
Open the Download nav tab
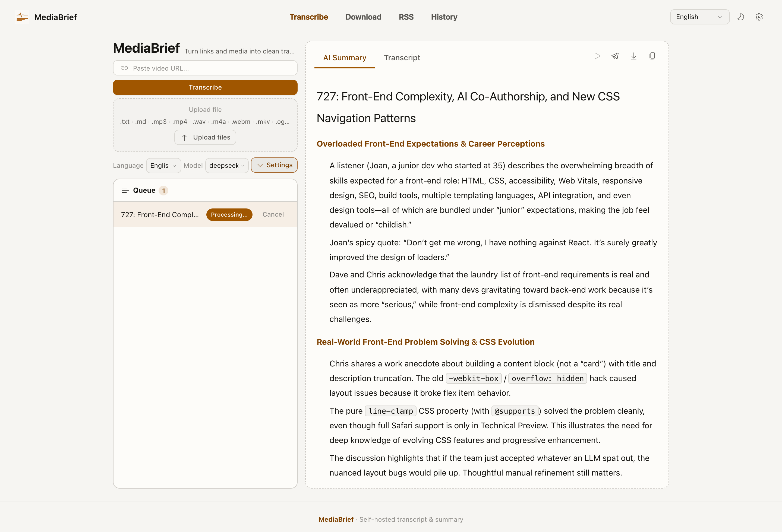click(363, 17)
